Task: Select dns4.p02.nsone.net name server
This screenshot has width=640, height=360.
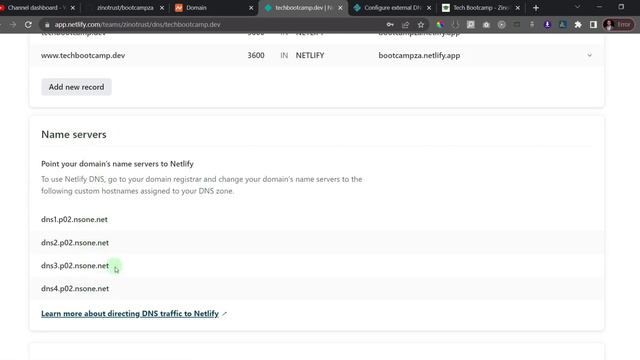Action: 75,289
